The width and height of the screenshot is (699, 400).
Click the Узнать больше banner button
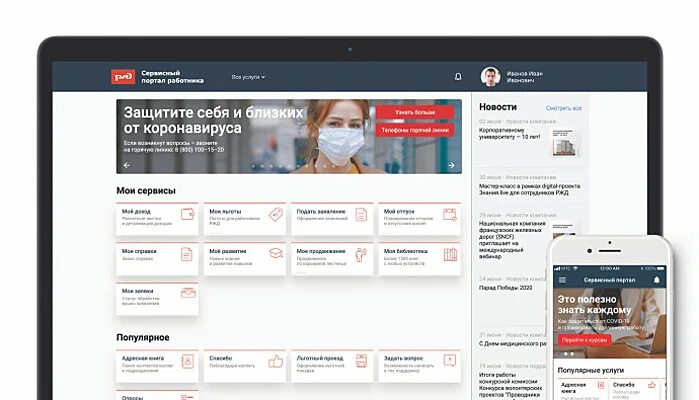pyautogui.click(x=415, y=112)
